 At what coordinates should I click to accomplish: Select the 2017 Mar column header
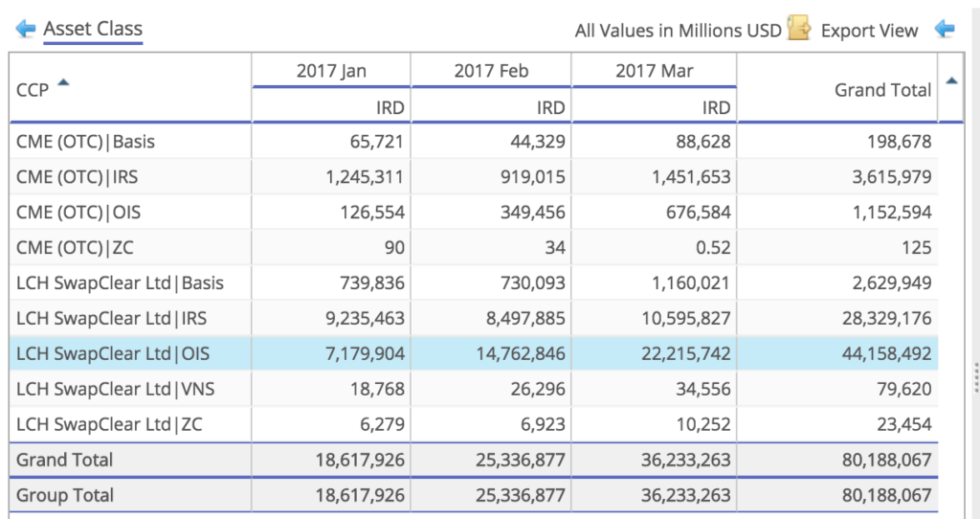[654, 71]
